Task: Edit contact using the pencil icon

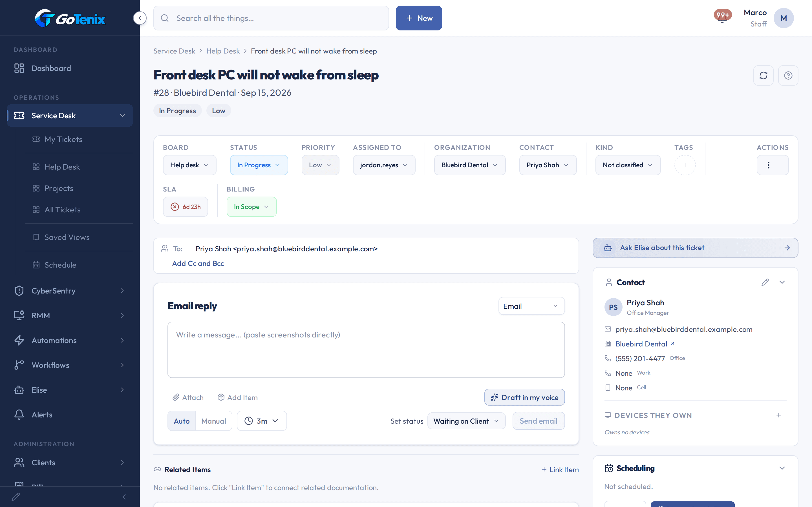Action: (765, 282)
